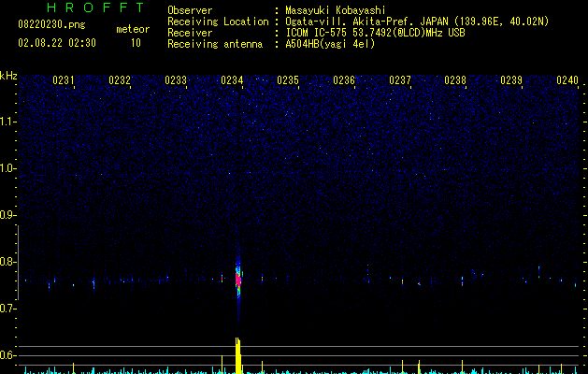Viewport: 588px width, 374px height.
Task: Click the Receiving antenna field label
Action: click(215, 44)
